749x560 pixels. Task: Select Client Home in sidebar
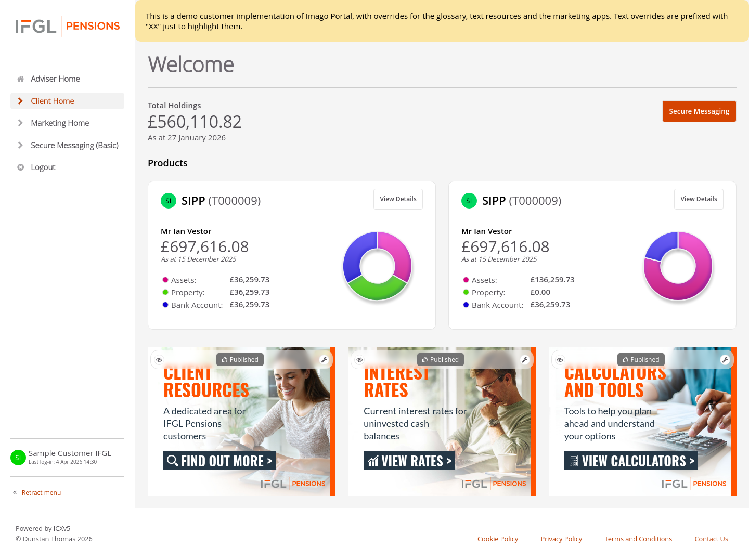[x=67, y=101]
